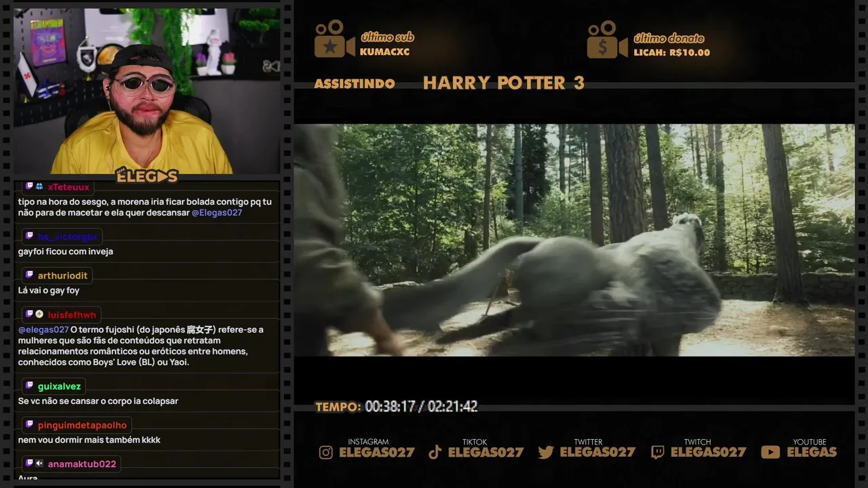Open chat user bs_victorgbx

(x=68, y=237)
